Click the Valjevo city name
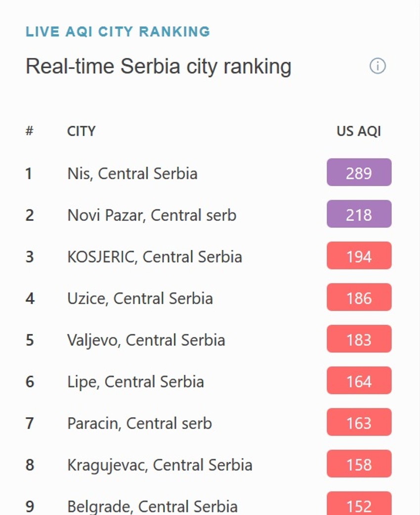Screen dimensions: 420x515 pos(146,339)
